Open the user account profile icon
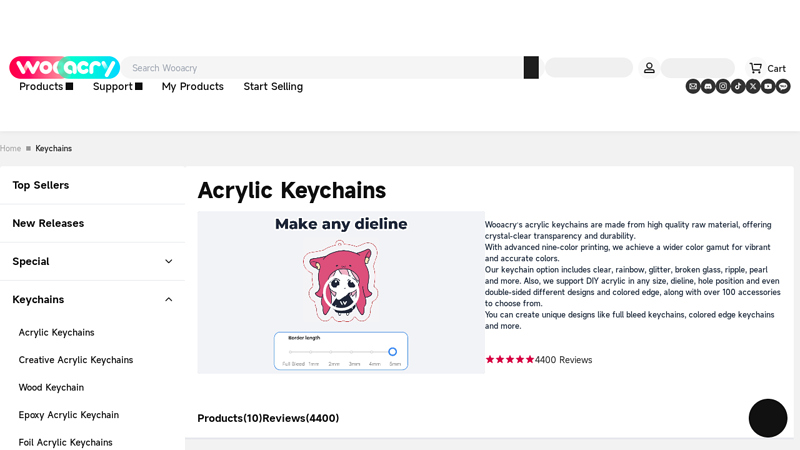The image size is (800, 450). [649, 68]
